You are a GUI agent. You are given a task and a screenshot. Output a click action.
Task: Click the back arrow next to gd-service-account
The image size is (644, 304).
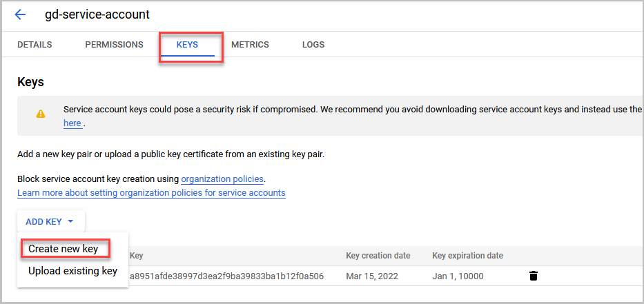[x=20, y=14]
